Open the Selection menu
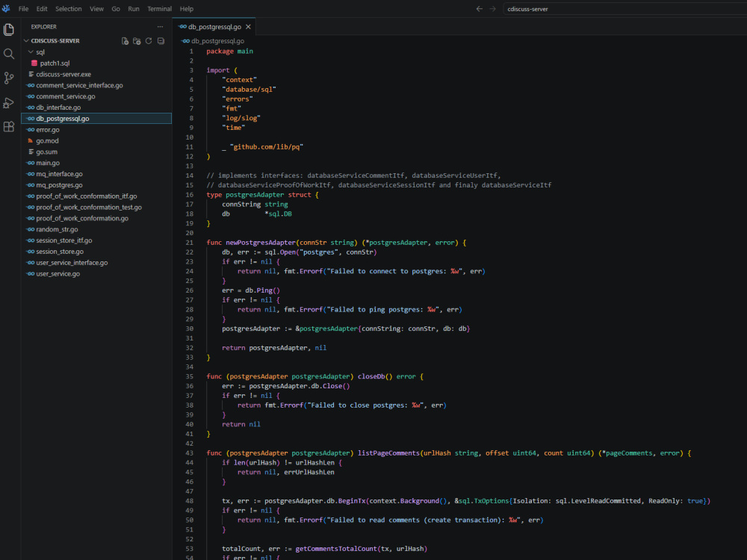The height and width of the screenshot is (560, 747). click(69, 8)
